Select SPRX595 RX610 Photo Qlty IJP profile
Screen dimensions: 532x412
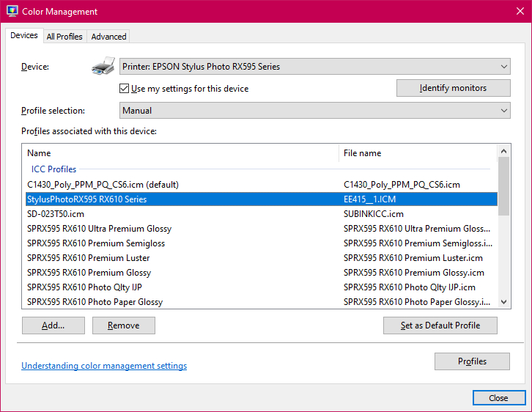tap(262, 287)
